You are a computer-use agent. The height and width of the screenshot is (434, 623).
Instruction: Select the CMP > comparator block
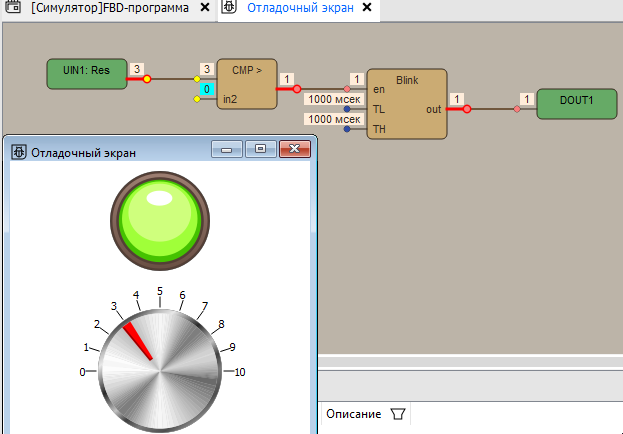tap(245, 83)
